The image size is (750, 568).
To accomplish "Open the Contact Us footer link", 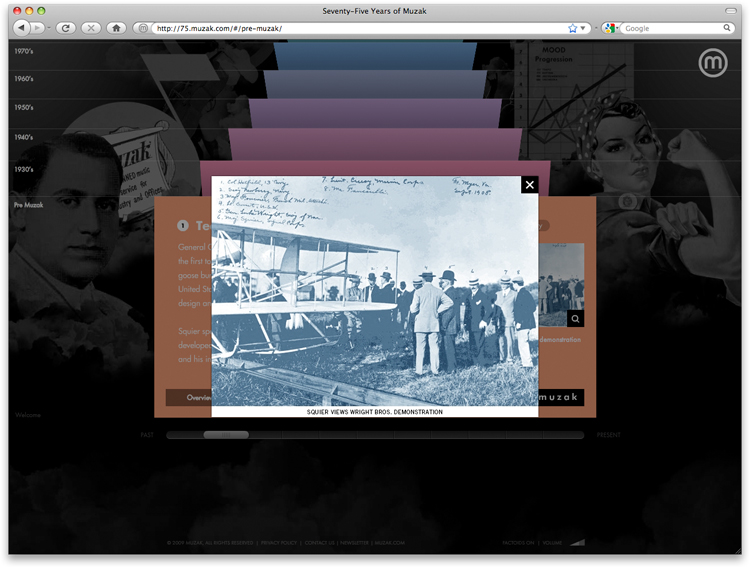I will coord(320,543).
